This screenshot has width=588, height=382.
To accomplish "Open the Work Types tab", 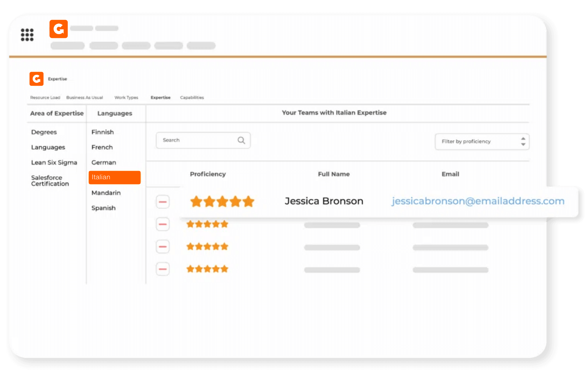I will point(126,98).
